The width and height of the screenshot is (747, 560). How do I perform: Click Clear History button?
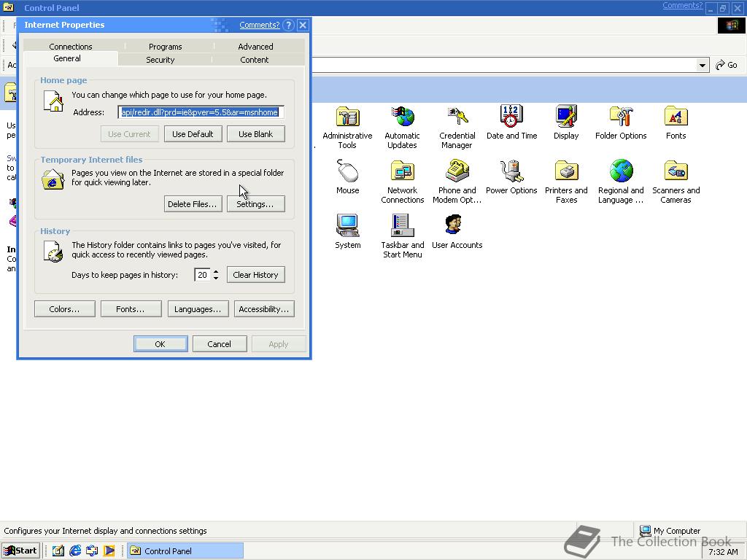256,275
